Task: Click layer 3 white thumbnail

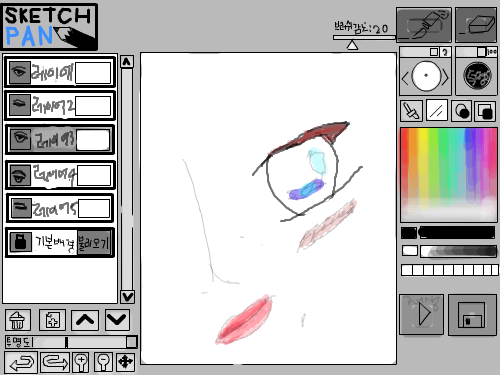Action: (93, 140)
